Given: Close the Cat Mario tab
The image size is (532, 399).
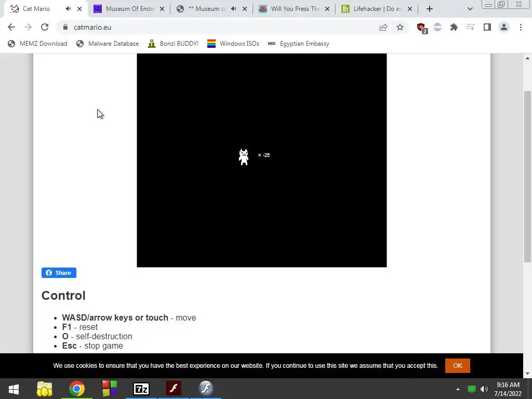Looking at the screenshot, I should tap(79, 9).
